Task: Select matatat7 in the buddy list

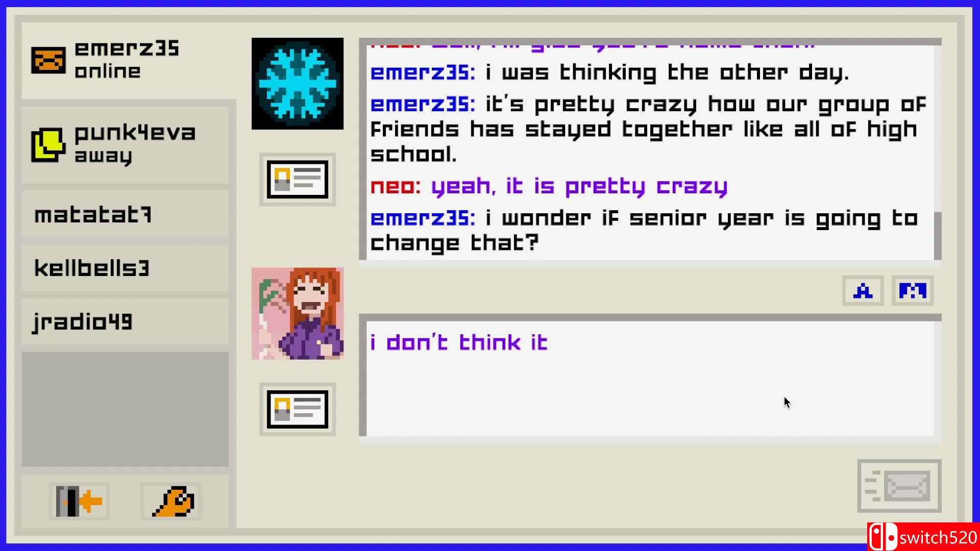Action: (125, 214)
